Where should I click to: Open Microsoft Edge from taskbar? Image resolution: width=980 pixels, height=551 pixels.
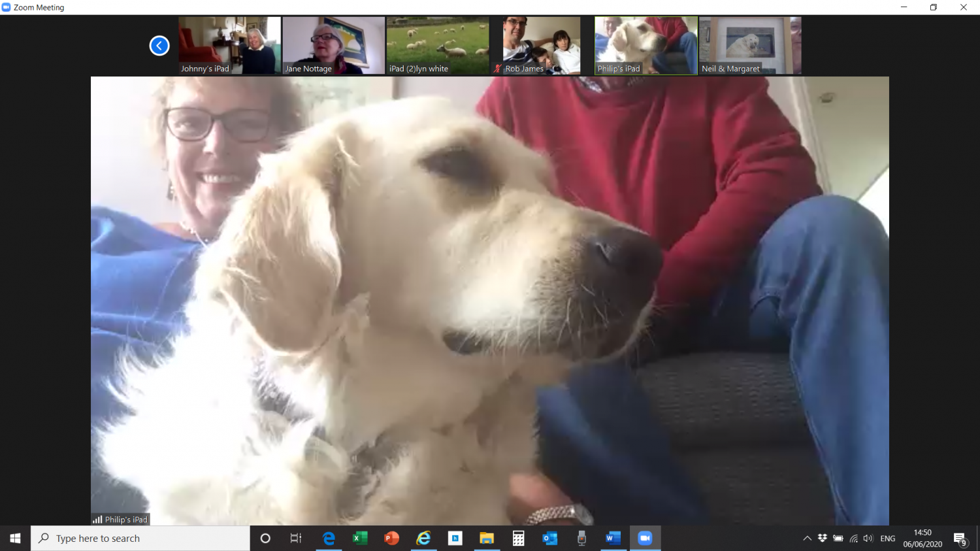(x=329, y=538)
